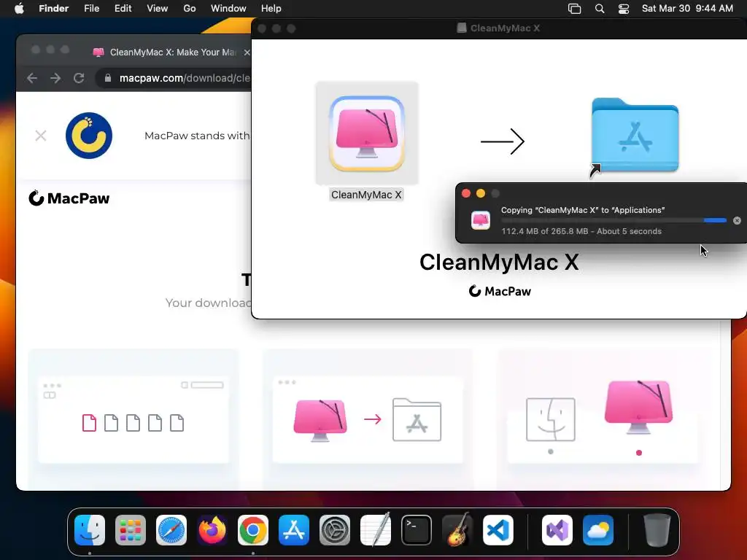This screenshot has height=560, width=747.
Task: Click the lock icon in address bar
Action: [108, 78]
